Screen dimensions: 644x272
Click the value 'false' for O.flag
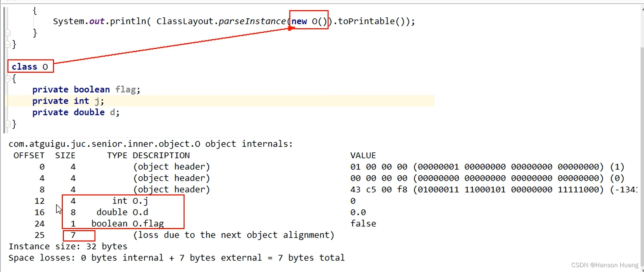point(363,224)
